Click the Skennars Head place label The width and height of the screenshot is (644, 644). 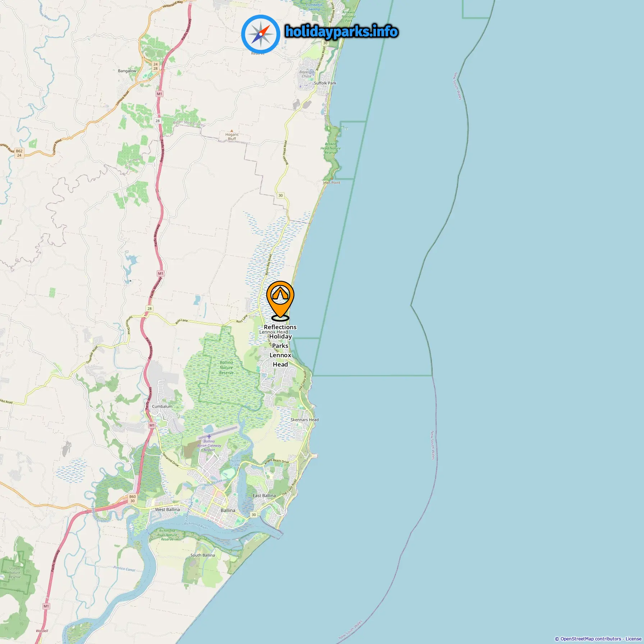coord(304,420)
